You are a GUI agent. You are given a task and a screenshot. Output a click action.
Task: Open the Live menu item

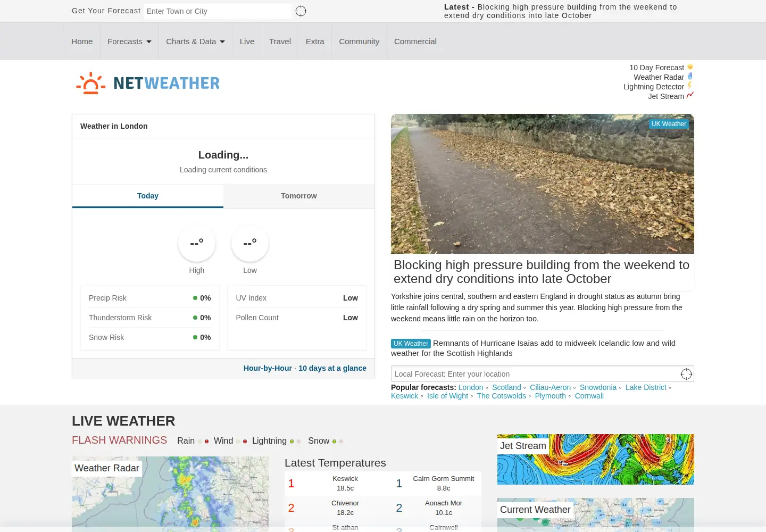click(247, 41)
